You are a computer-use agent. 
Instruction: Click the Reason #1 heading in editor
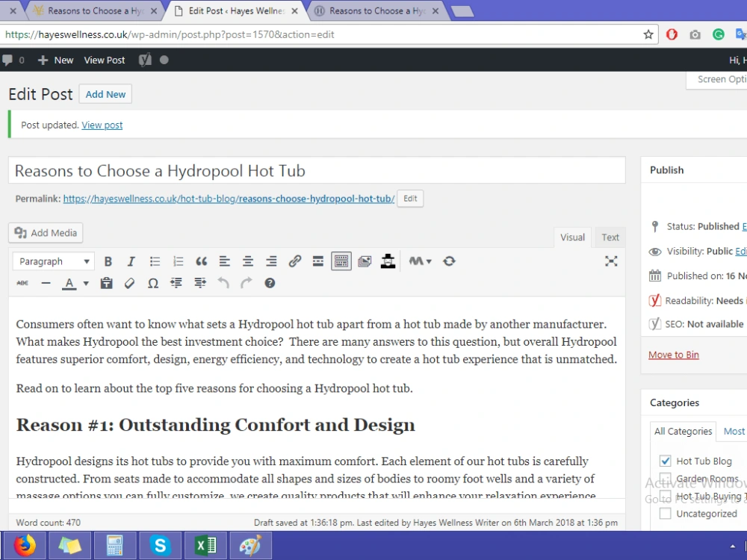click(215, 425)
